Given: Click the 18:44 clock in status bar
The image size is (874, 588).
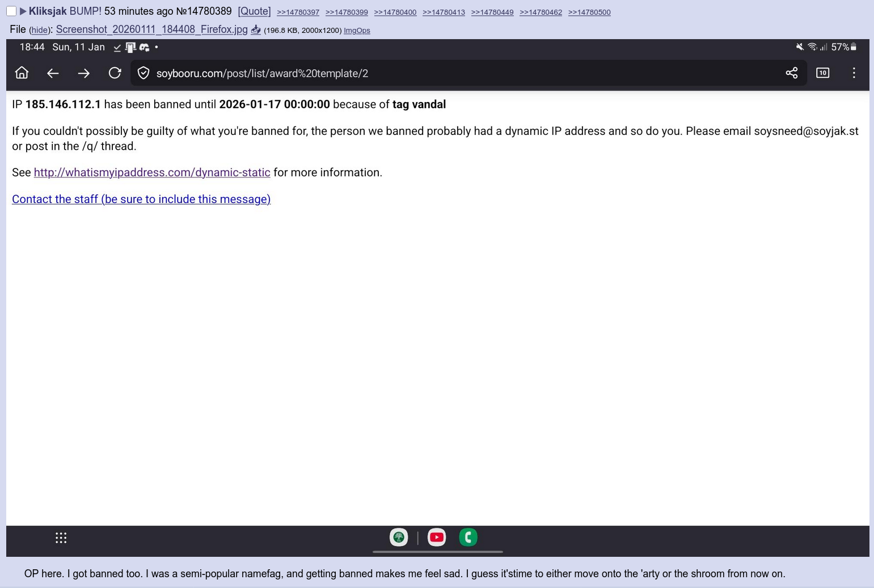Looking at the screenshot, I should 32,47.
